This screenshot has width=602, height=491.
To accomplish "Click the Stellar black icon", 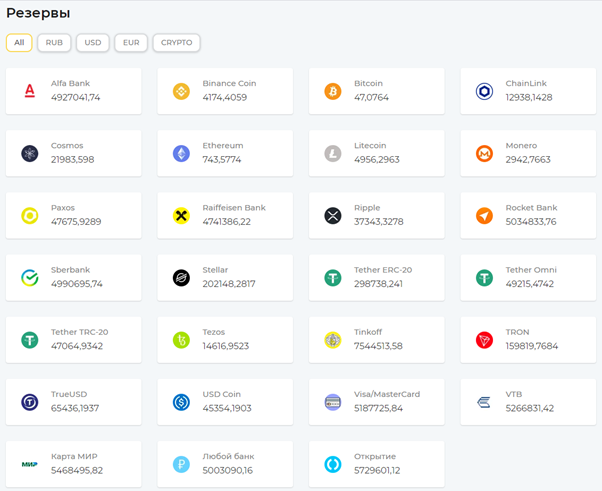I will [181, 278].
